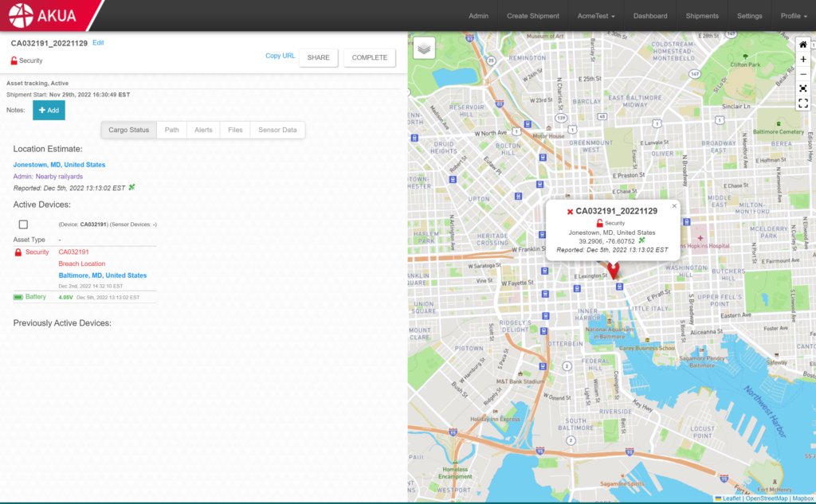The image size is (816, 504).
Task: Click the 4.05V battery value
Action: pos(65,298)
